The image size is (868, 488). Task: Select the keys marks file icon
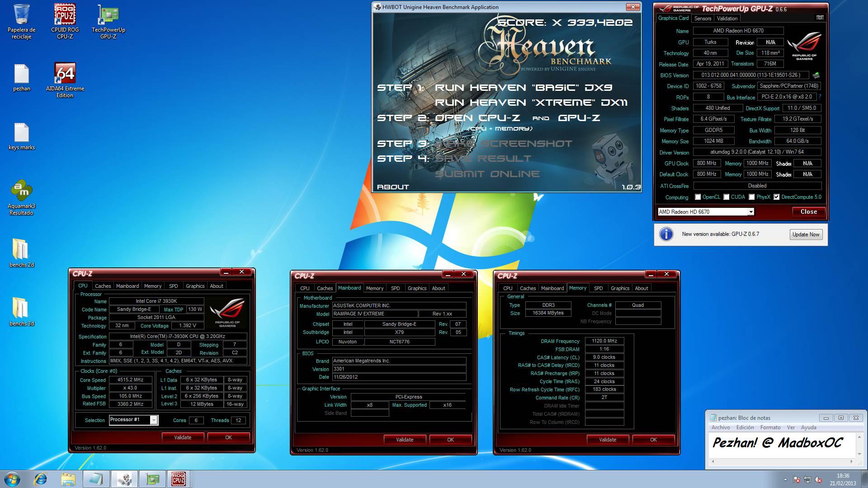(21, 136)
